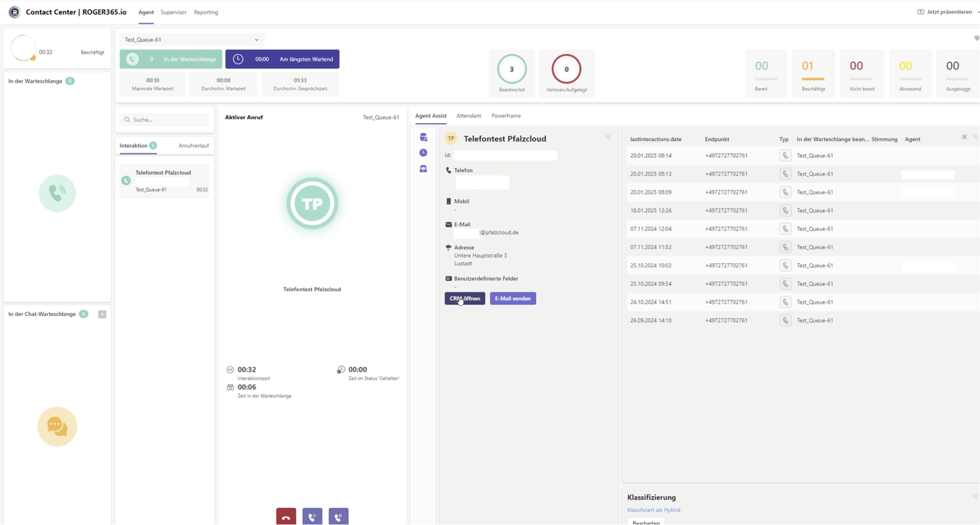Expand the last interactions table to fullscreen
This screenshot has height=525, width=980.
(964, 137)
